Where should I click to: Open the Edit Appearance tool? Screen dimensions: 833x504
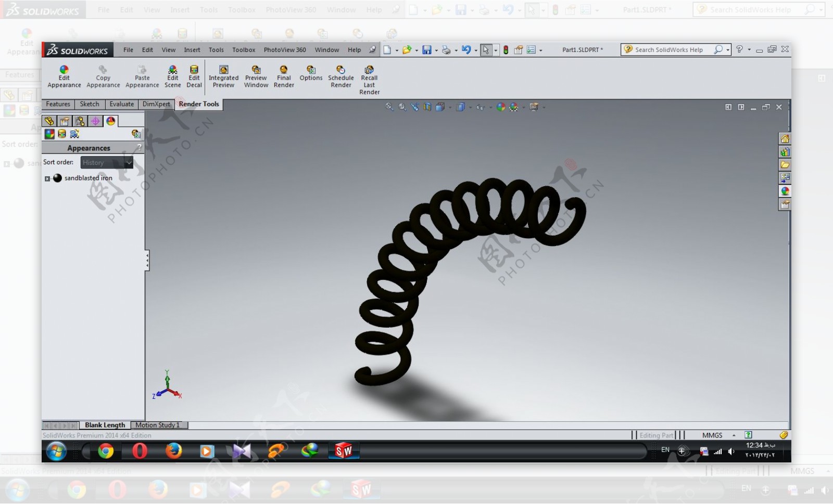tap(64, 76)
